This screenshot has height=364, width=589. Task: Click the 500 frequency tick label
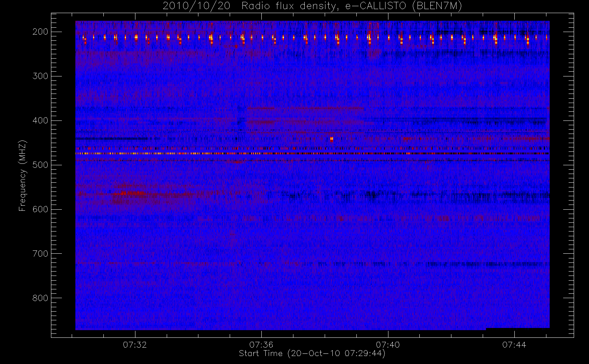point(40,165)
